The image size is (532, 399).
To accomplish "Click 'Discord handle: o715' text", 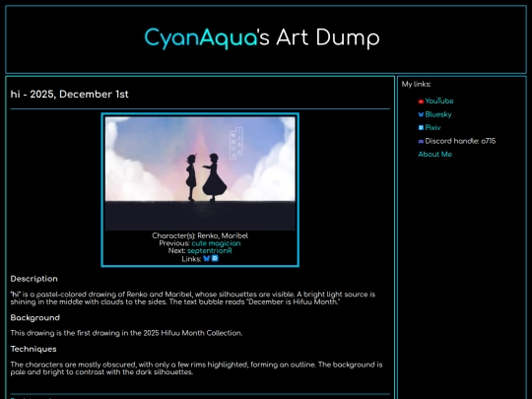I will (x=460, y=141).
